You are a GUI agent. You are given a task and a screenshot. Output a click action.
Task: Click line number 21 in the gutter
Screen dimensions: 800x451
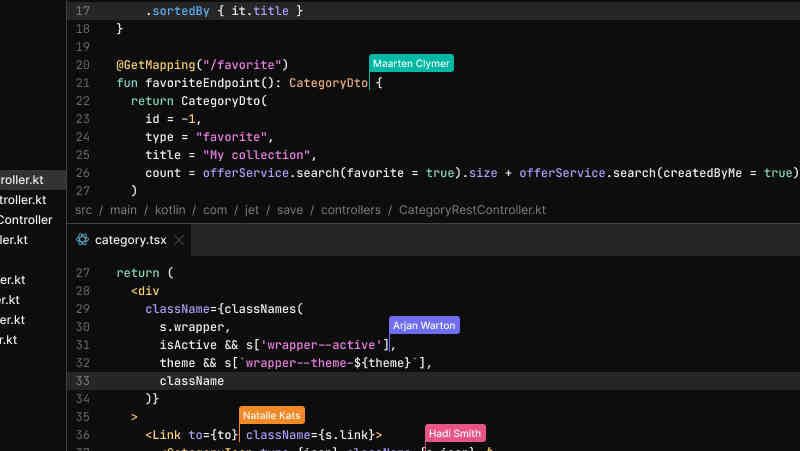pos(83,83)
